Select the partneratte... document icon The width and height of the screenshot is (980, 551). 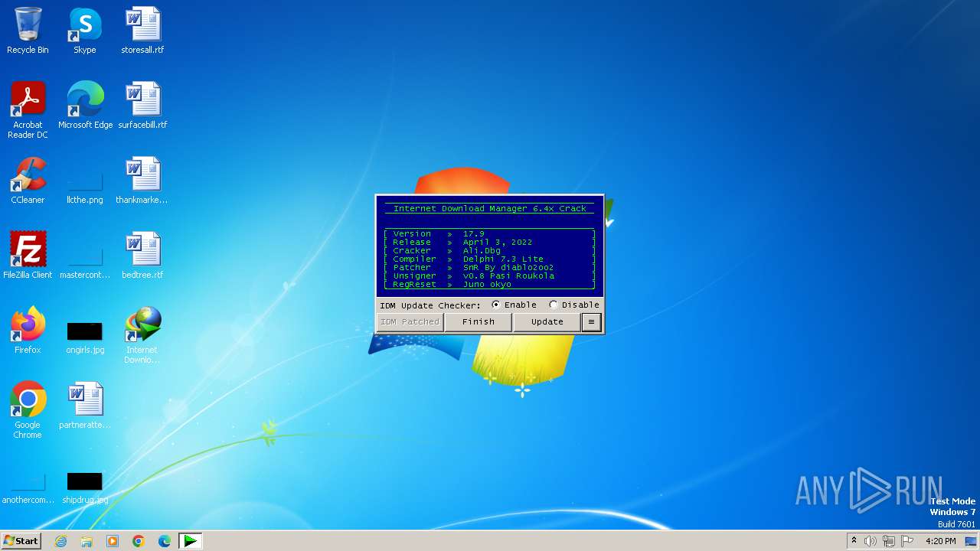[x=85, y=406]
